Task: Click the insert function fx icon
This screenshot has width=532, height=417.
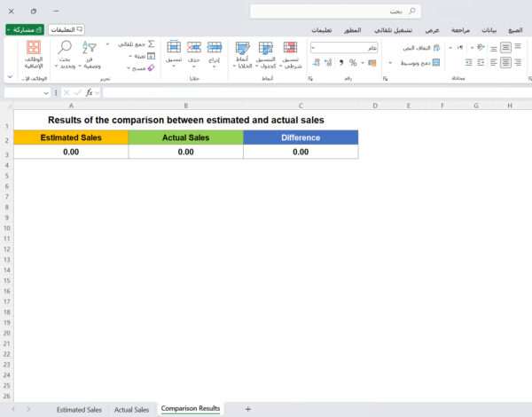Action: tap(90, 92)
